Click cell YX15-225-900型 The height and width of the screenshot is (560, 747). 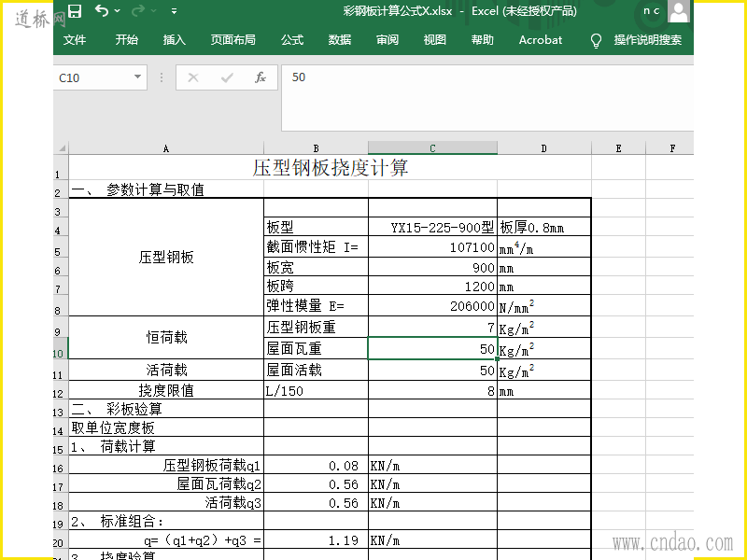click(432, 227)
